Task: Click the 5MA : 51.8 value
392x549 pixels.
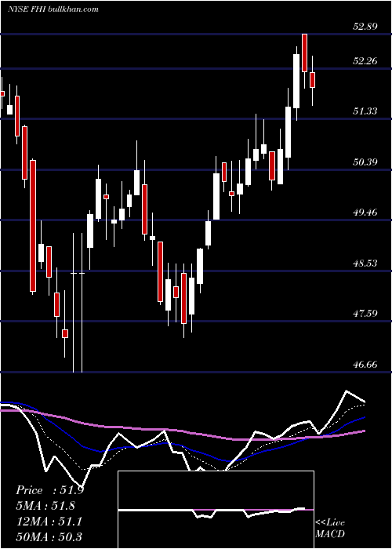Action: coord(45,506)
